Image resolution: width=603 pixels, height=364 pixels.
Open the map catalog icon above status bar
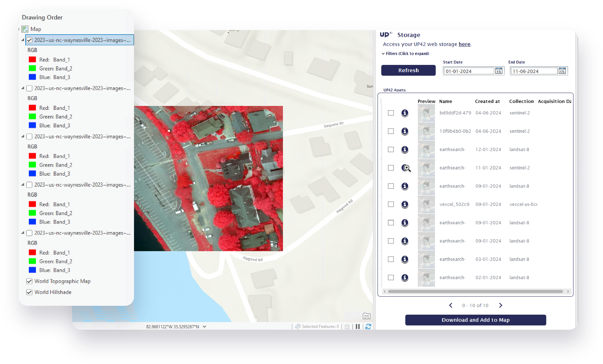pos(366,316)
